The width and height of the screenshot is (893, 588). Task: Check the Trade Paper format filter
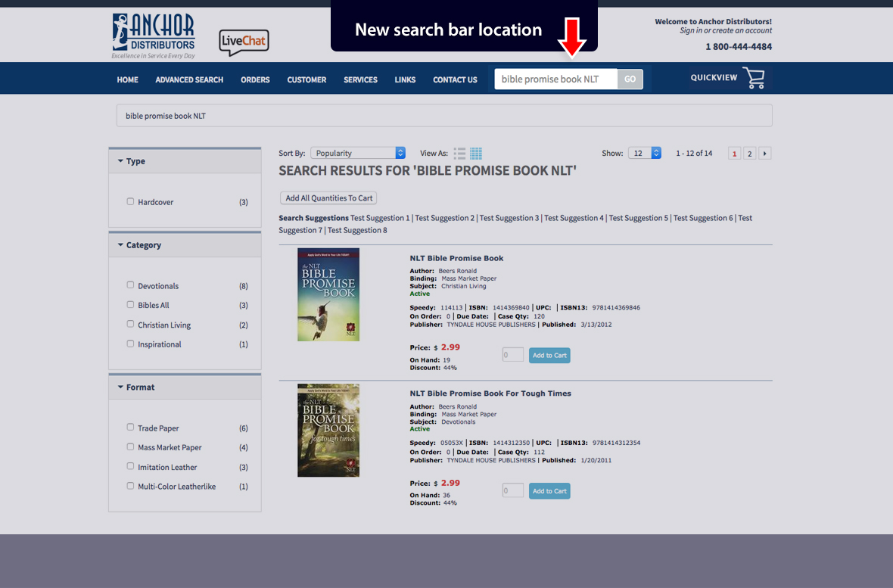(x=130, y=428)
